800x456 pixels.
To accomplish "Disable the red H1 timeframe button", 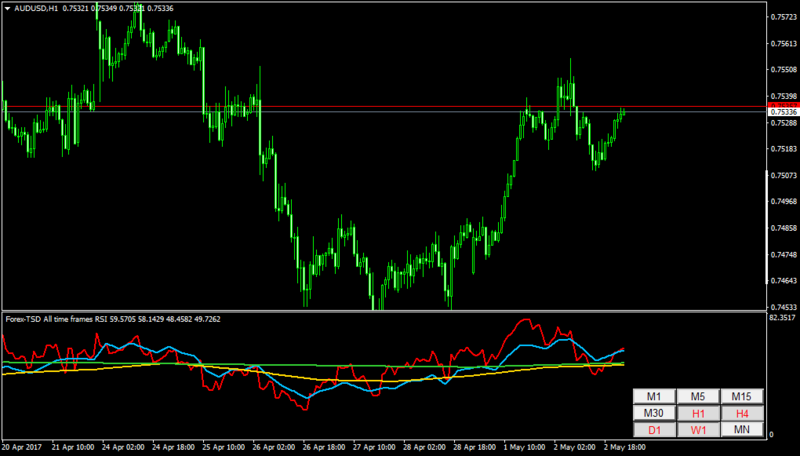I will pyautogui.click(x=698, y=413).
